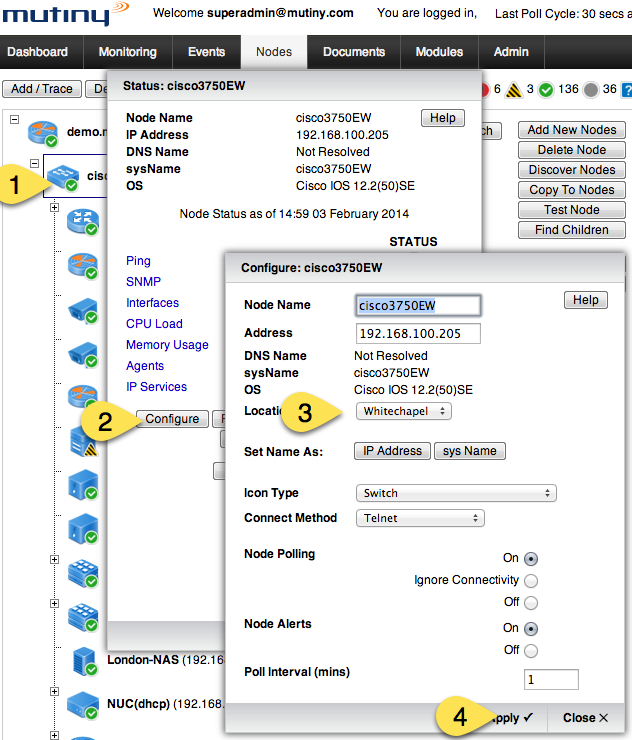Open the Admin tab
This screenshot has width=632, height=740.
coord(511,52)
